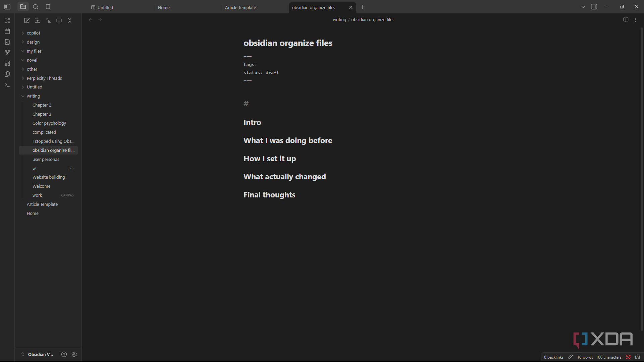Expand the copilot folder

coord(48,33)
